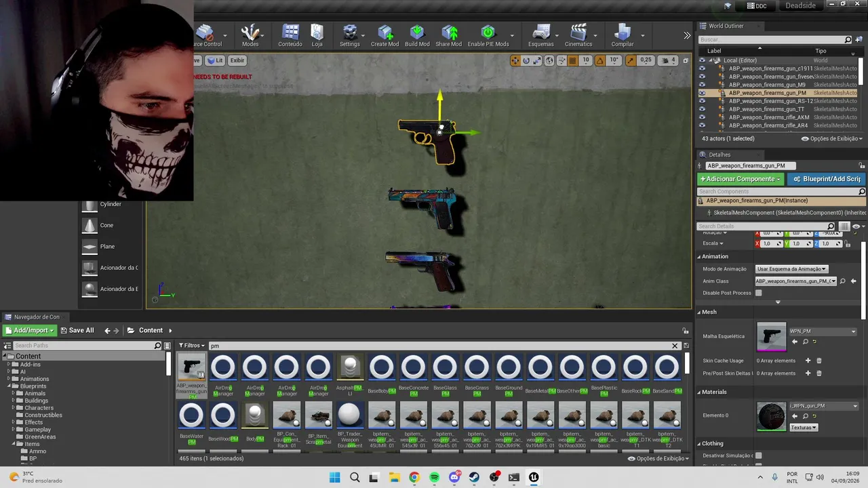
Task: Click the Add/Import button
Action: click(x=29, y=330)
